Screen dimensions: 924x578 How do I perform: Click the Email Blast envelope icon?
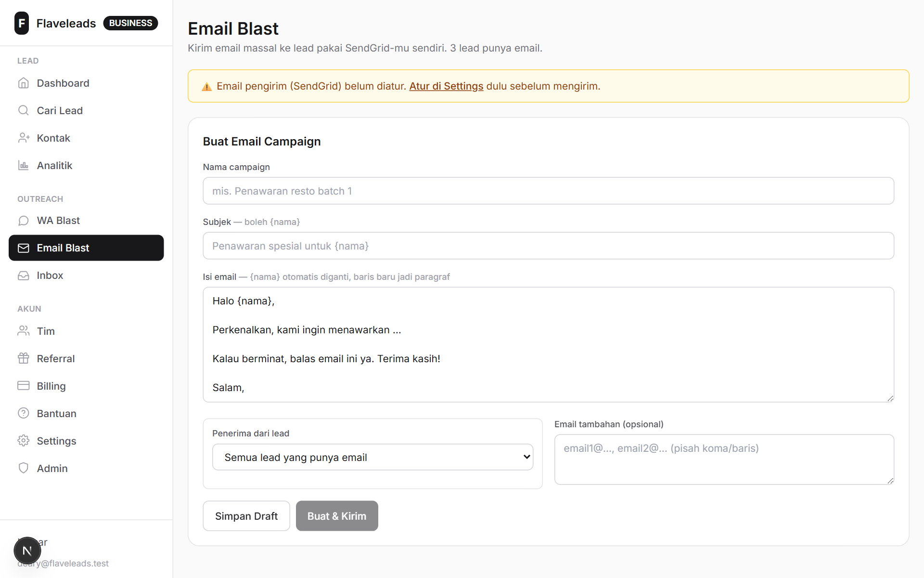[24, 248]
